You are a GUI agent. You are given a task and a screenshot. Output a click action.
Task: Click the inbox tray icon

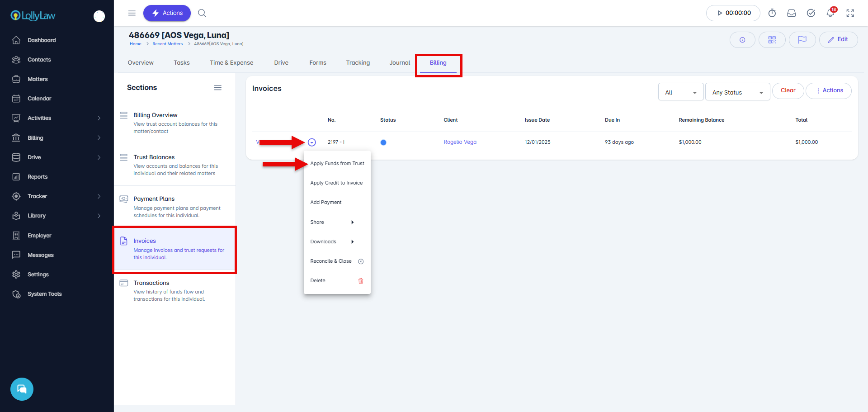point(792,13)
